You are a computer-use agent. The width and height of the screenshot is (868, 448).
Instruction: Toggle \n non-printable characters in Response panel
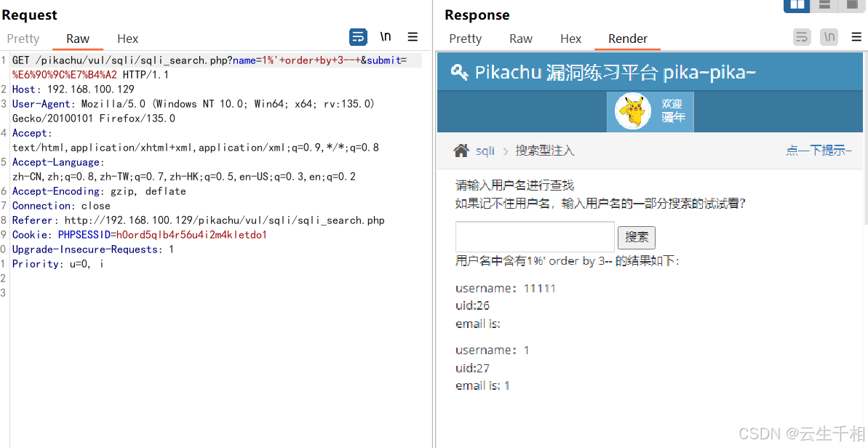point(829,38)
